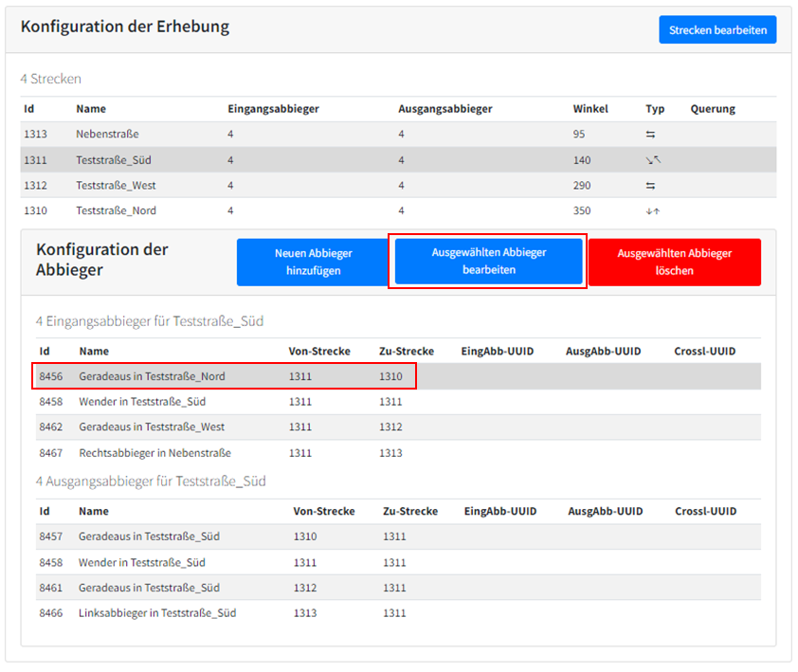Click '4 Eingangsabbieger für Teststraße_Süd' heading

click(x=150, y=321)
